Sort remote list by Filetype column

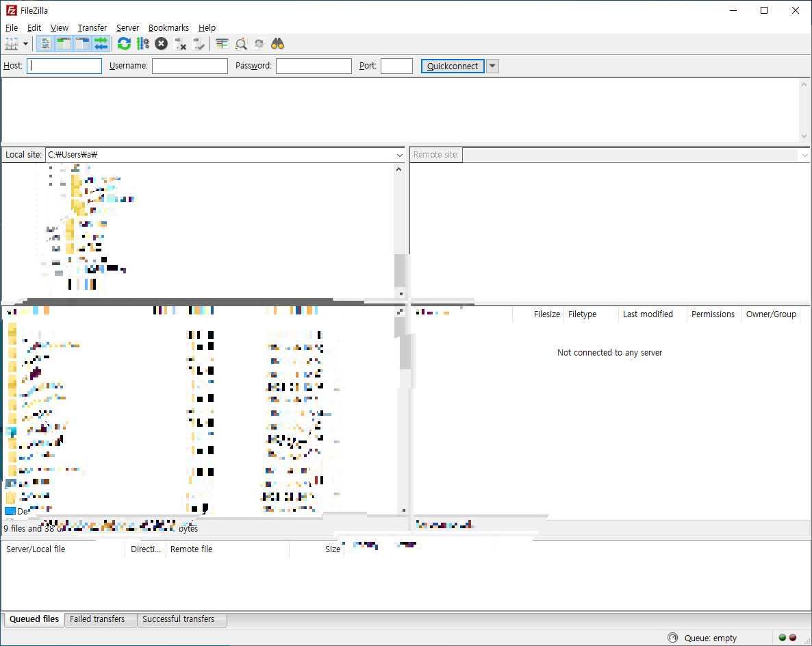(590, 314)
